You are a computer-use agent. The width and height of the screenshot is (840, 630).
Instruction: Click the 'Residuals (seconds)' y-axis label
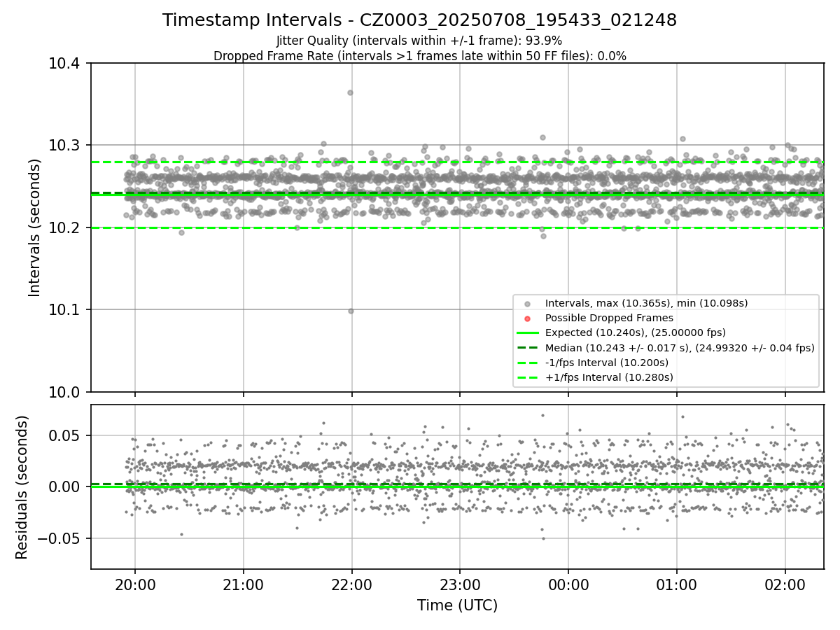[22, 487]
